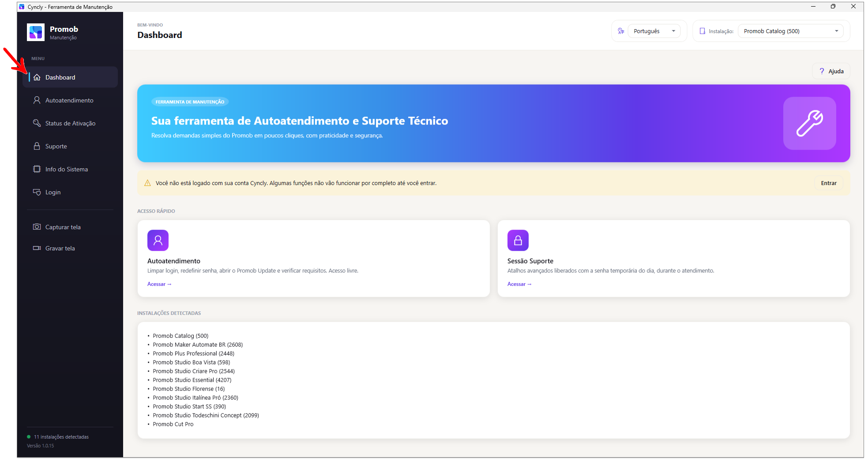Click the warning triangle icon in alert
This screenshot has height=462, width=868.
(148, 183)
